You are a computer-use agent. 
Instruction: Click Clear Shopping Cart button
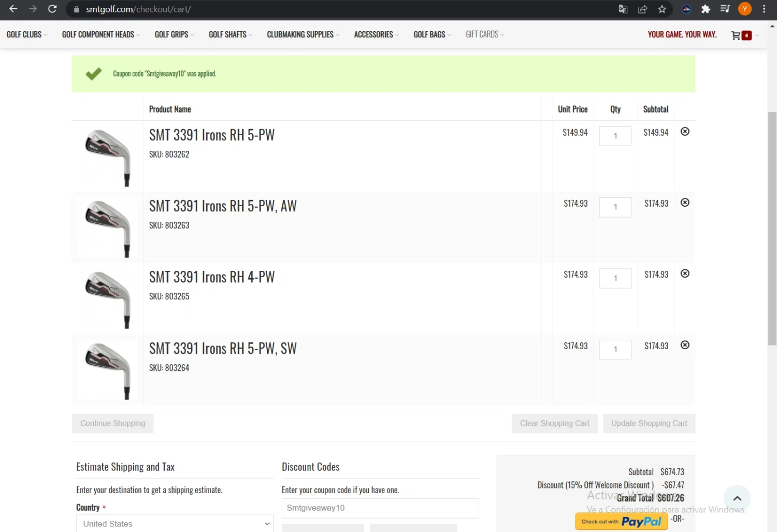[555, 423]
